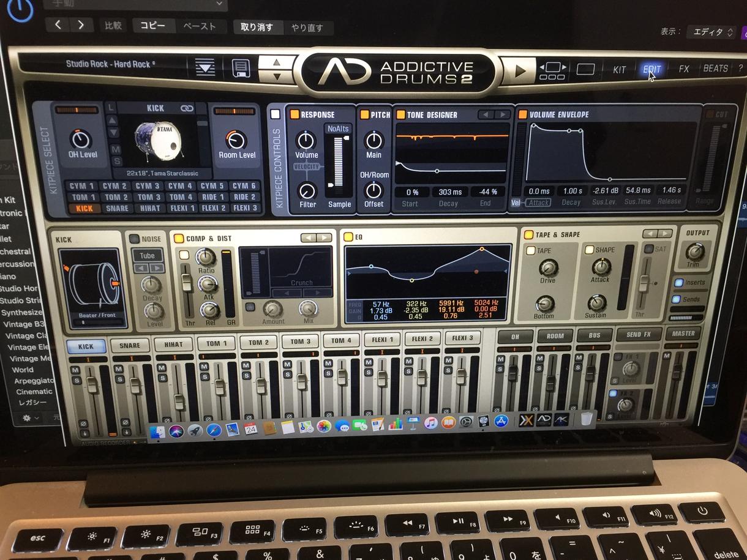The image size is (747, 560).
Task: Click the previous arrow in the host toolbar
Action: (58, 25)
